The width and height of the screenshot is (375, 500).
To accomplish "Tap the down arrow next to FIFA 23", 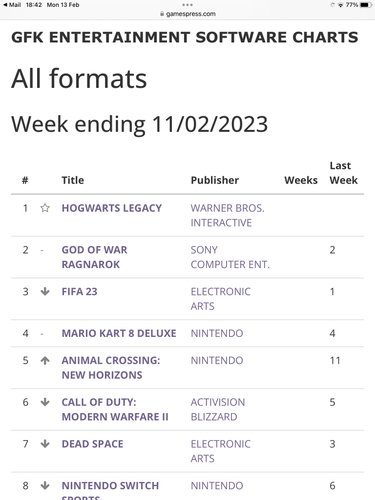I will (x=45, y=291).
